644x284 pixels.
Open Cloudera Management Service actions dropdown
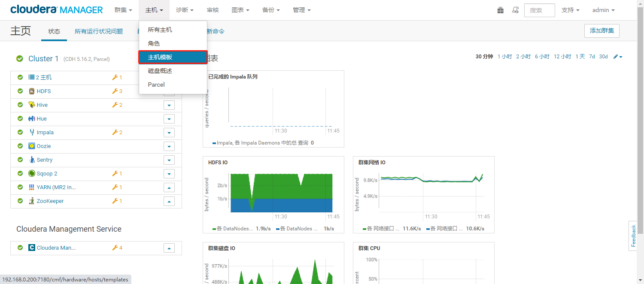point(169,248)
